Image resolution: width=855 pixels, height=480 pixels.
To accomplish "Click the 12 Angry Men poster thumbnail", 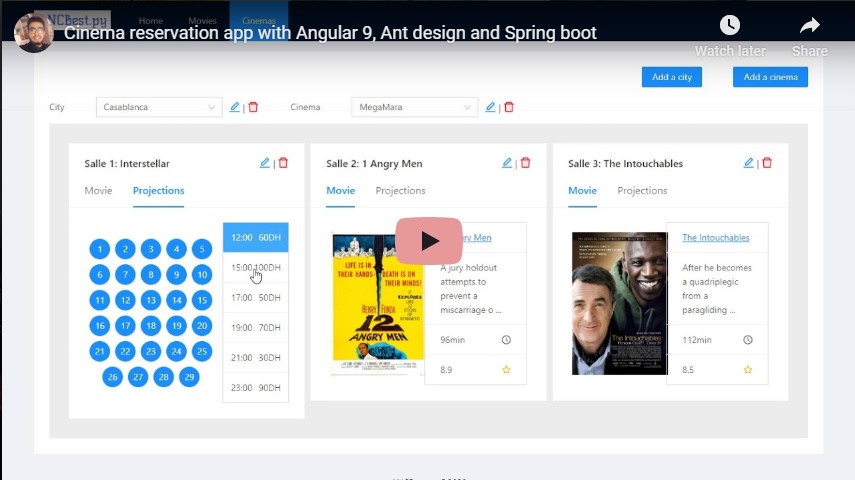I will pos(378,304).
